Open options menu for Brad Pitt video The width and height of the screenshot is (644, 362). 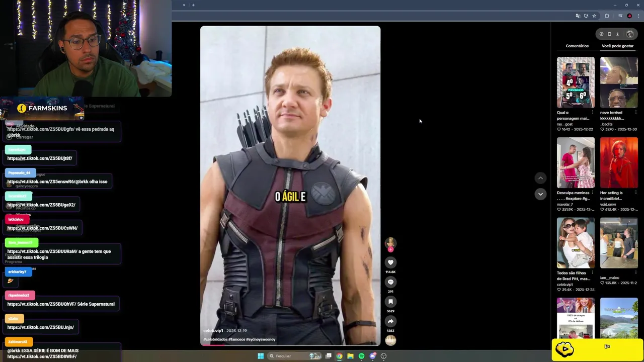[x=592, y=273]
